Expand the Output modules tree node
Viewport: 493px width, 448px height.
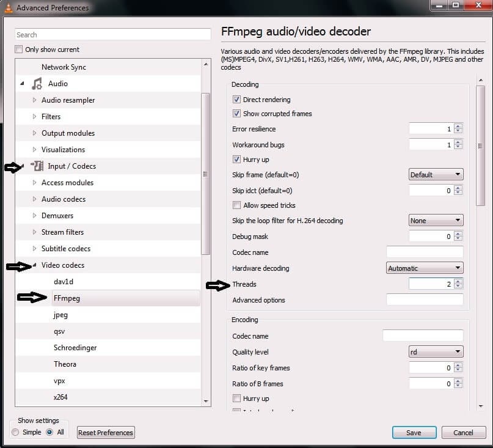pos(34,133)
